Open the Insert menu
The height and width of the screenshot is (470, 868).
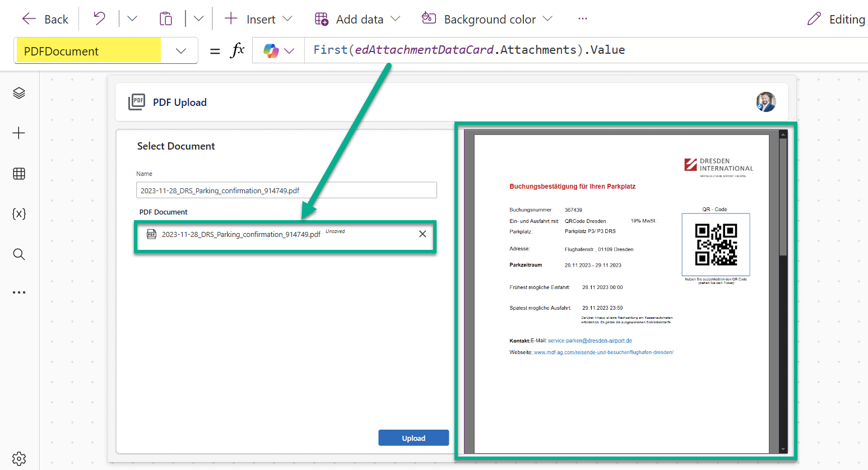258,19
